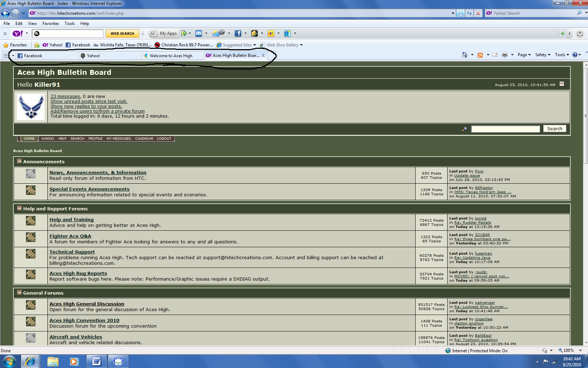This screenshot has width=588, height=368.
Task: Click the Refresh icon in address bar
Action: 469,13
